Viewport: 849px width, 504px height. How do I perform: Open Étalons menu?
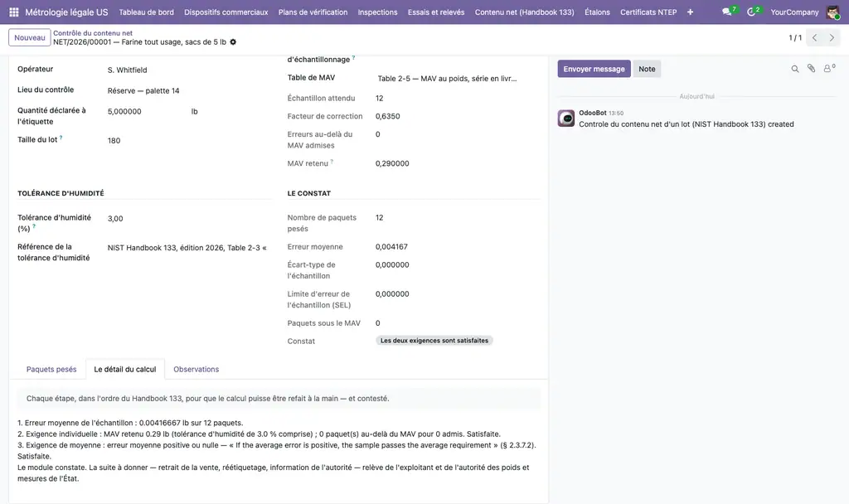(597, 12)
